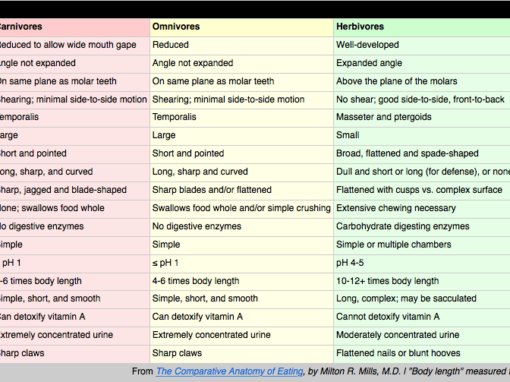Click 'Long, complex; may be sacculated' cell

pyautogui.click(x=422, y=299)
